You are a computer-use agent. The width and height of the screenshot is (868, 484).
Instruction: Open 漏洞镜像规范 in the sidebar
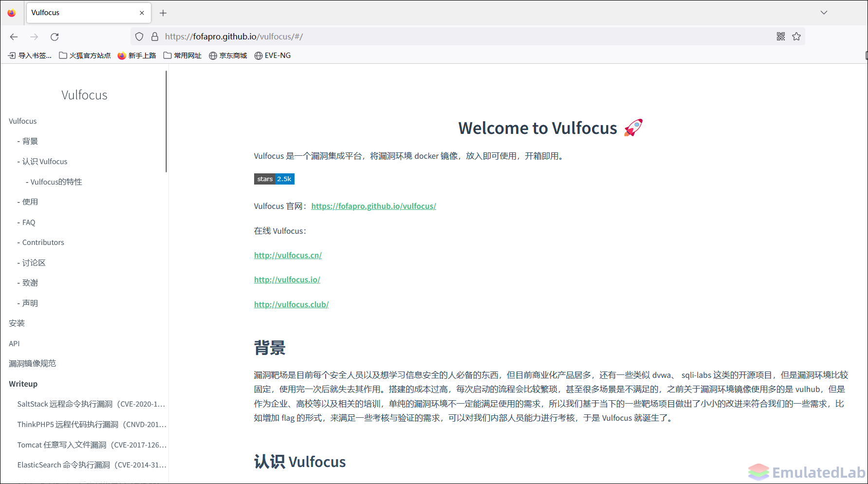pyautogui.click(x=32, y=364)
